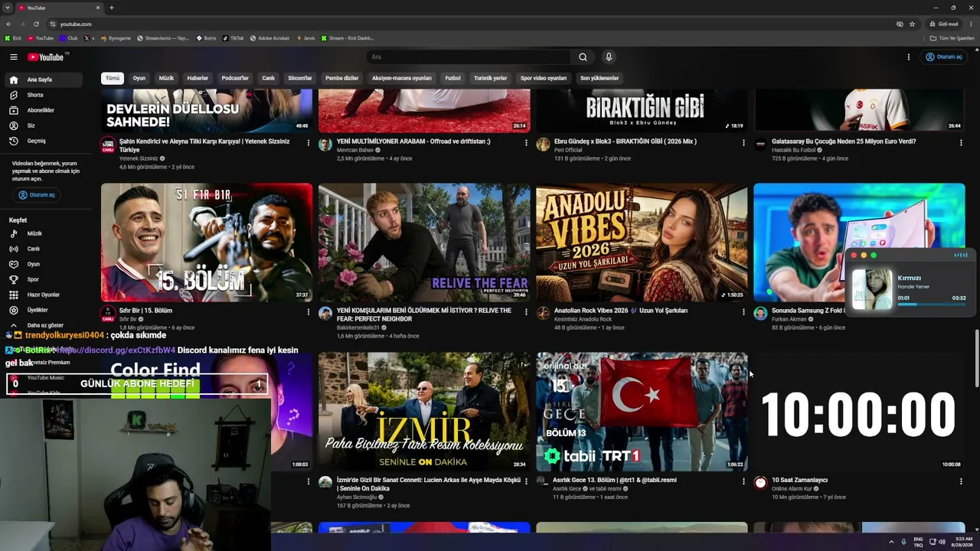
Task: Bookmark this page with the star
Action: (x=912, y=24)
